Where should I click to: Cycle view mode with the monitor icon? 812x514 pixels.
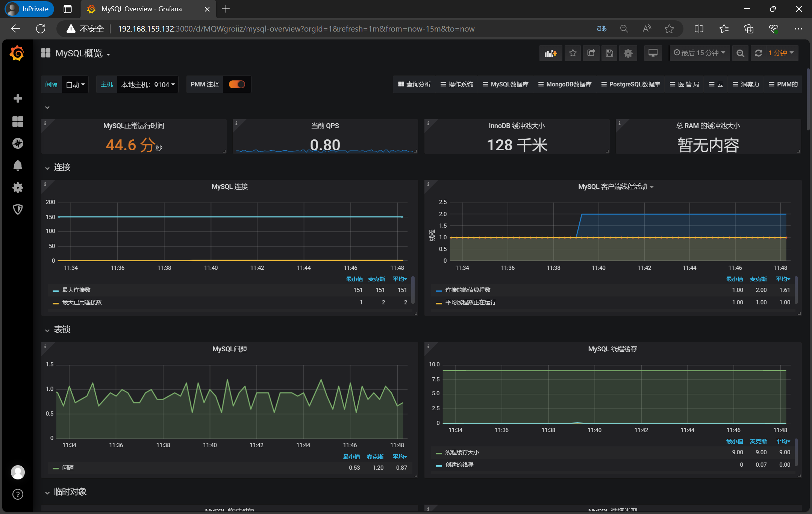pyautogui.click(x=653, y=53)
